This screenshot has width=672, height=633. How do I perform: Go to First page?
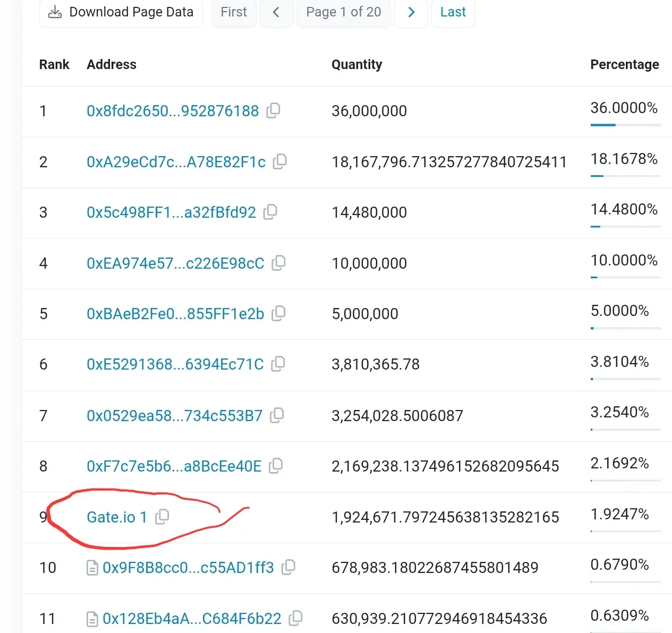click(234, 12)
